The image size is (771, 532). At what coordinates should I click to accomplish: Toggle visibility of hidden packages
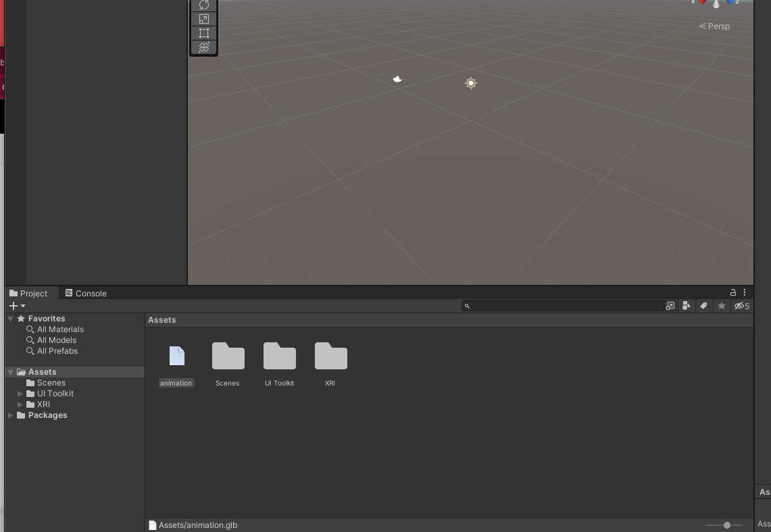(x=741, y=306)
